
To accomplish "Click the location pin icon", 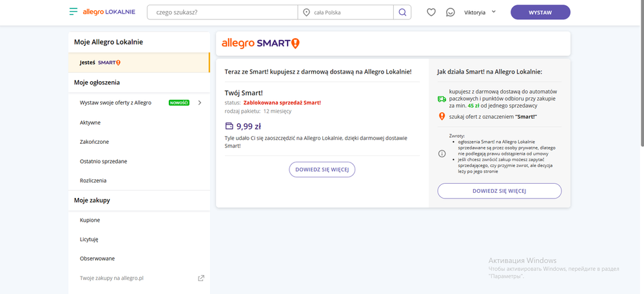I will pyautogui.click(x=306, y=12).
